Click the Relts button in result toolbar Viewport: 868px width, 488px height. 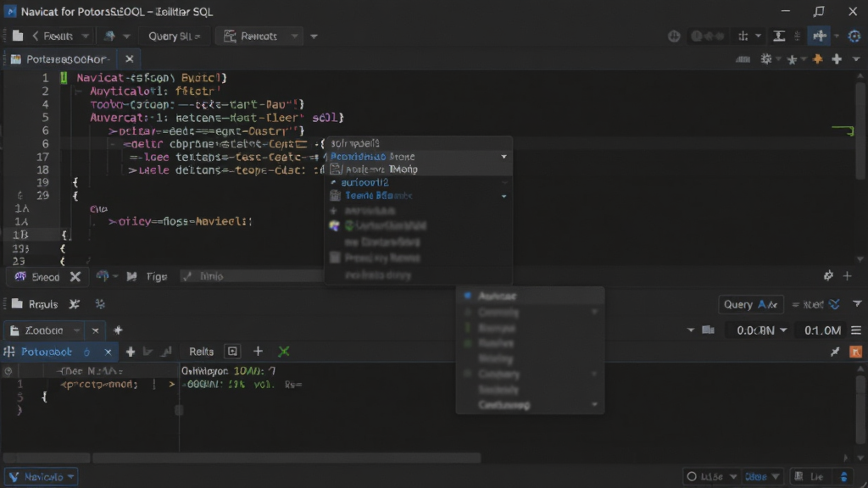tap(201, 352)
